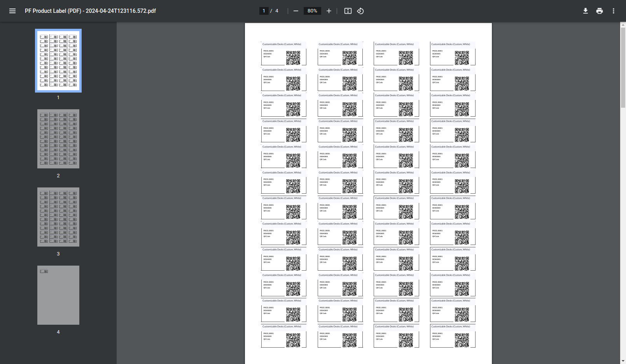Open the more actions menu
Screen dimensions: 626x364
point(613,11)
